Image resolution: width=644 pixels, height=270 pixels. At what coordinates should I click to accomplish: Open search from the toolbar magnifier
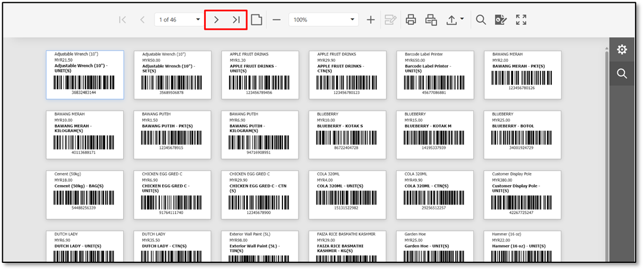coord(480,19)
